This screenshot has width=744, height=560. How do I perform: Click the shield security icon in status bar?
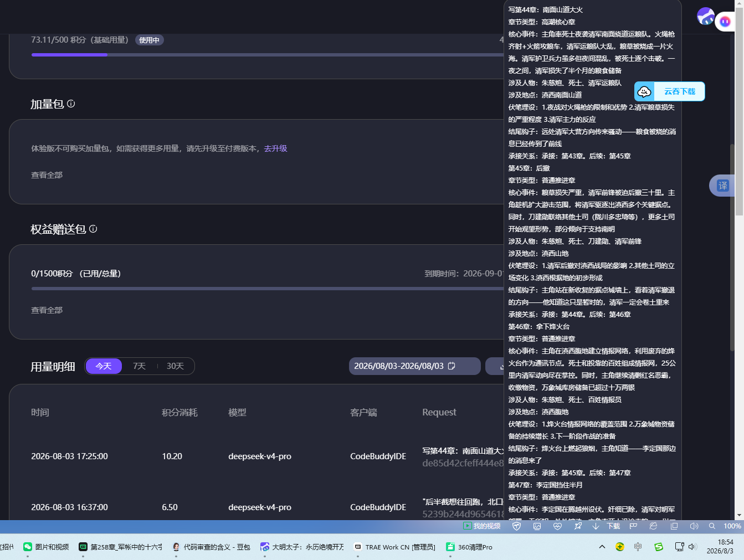(x=516, y=526)
